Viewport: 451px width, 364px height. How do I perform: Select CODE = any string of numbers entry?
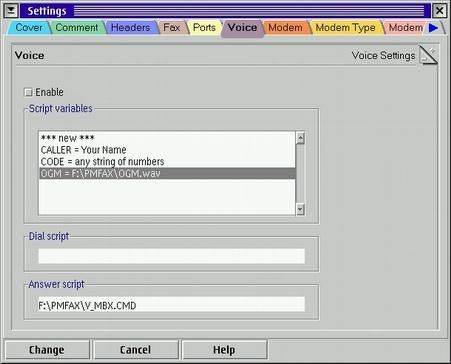pos(167,162)
